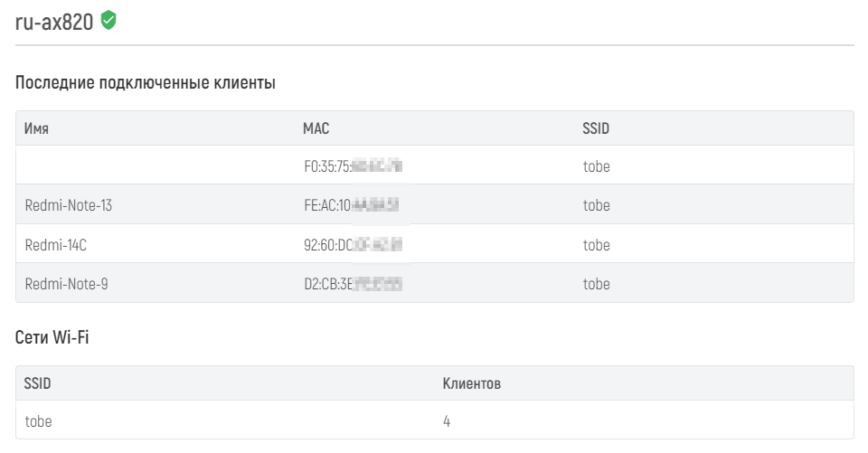Click the MAC address starting with FE:AC:10

pyautogui.click(x=352, y=205)
